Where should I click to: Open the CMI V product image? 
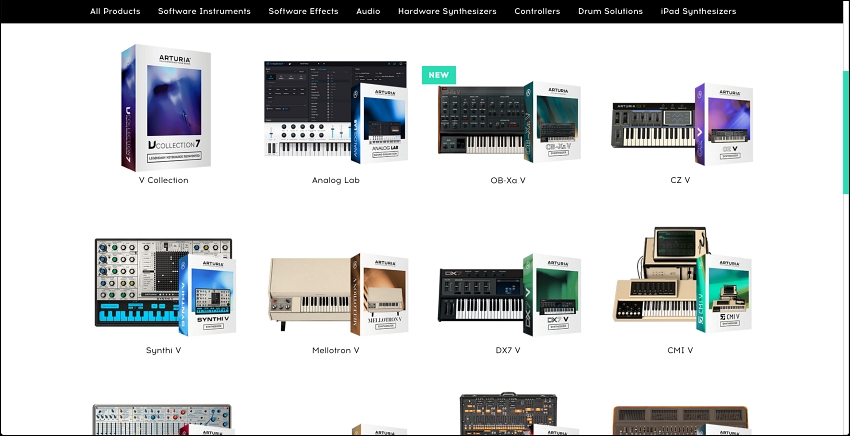[683, 280]
